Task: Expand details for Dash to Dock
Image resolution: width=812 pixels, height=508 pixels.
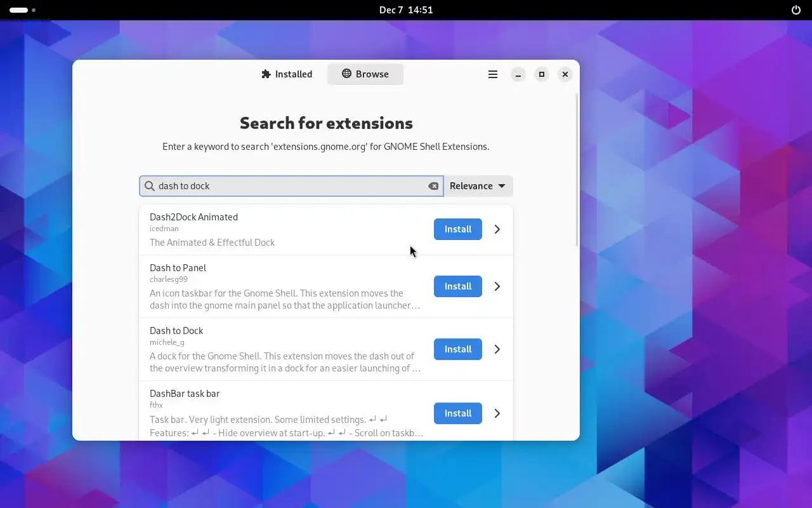Action: [497, 349]
